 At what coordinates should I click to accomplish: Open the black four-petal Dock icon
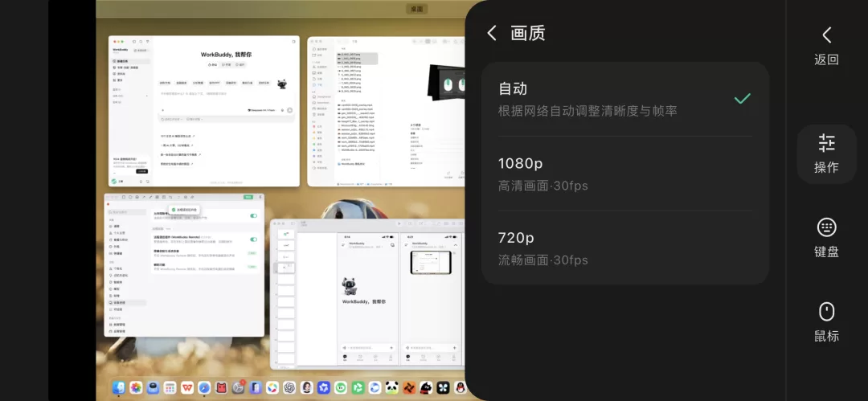pos(444,387)
